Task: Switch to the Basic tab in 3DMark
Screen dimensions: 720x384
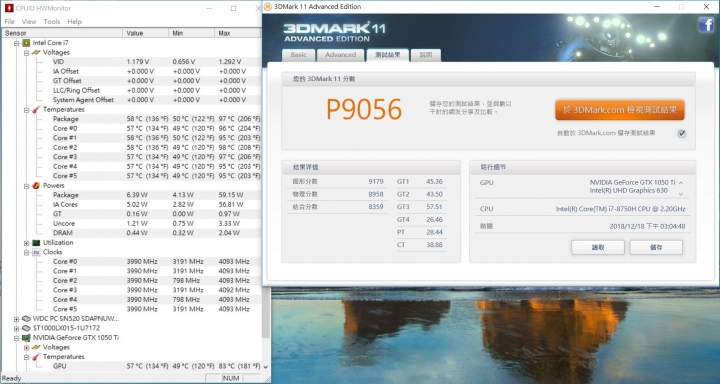Action: (x=298, y=55)
